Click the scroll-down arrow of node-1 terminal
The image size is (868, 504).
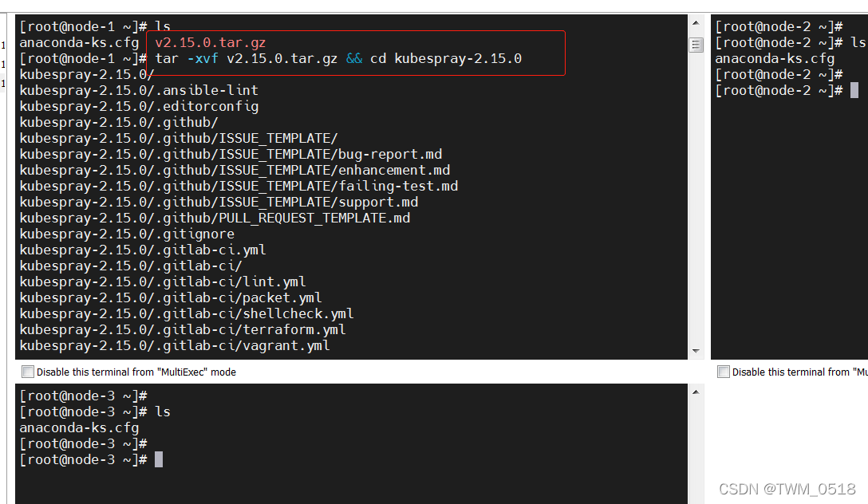[696, 351]
